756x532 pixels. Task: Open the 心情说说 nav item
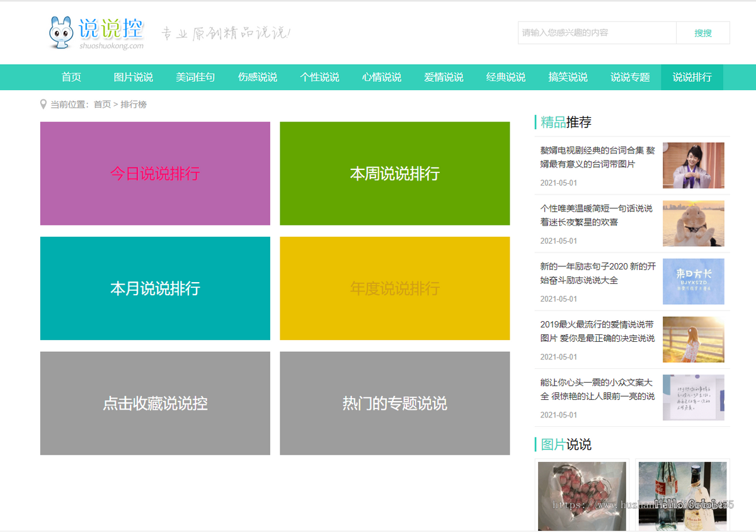(x=382, y=77)
